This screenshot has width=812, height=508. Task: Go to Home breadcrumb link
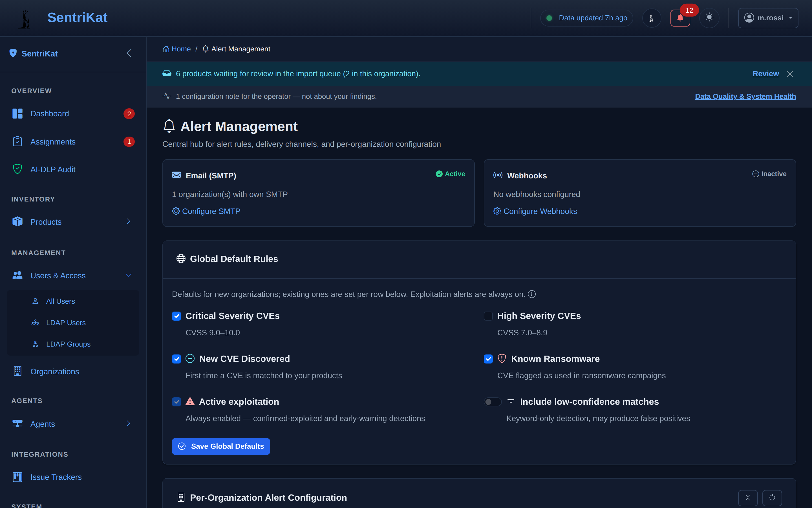tap(176, 49)
